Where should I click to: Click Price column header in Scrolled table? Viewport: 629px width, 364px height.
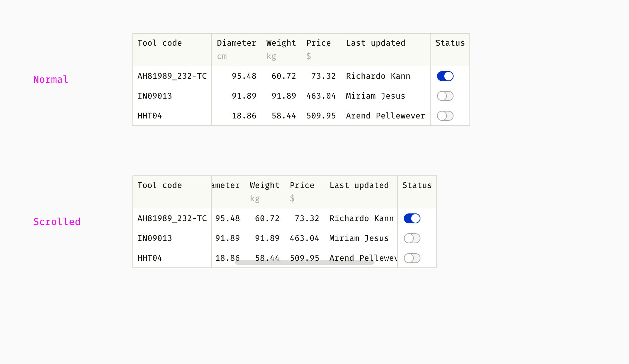click(x=302, y=185)
